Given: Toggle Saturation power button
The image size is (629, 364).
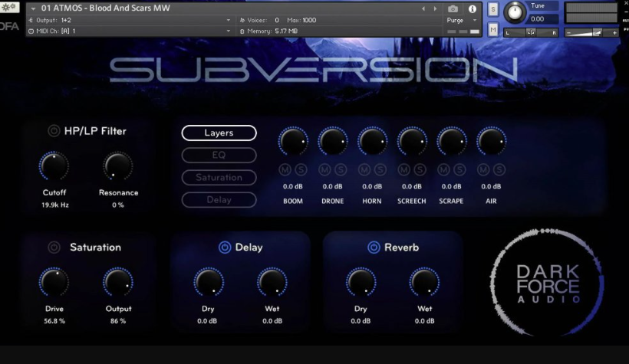Looking at the screenshot, I should (x=54, y=248).
